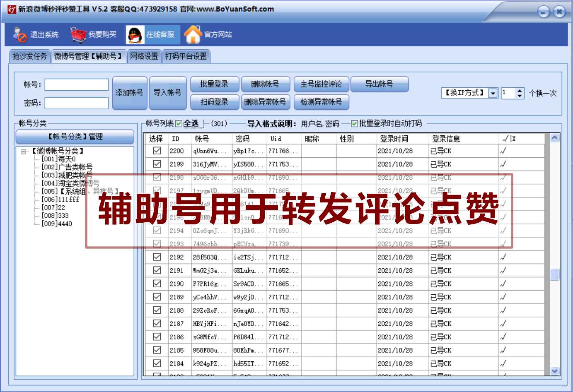Uncheck the row with ID 2191
The height and width of the screenshot is (392, 573).
coord(157,270)
